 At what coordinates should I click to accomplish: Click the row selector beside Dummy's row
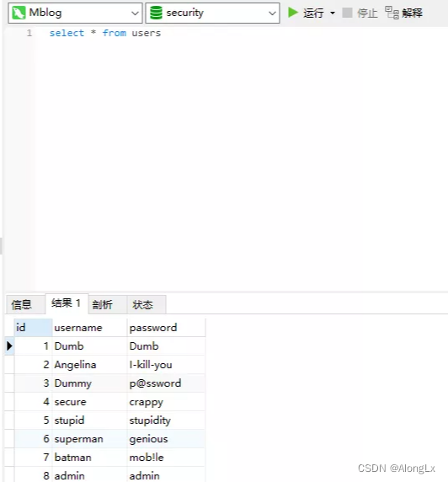(9, 383)
